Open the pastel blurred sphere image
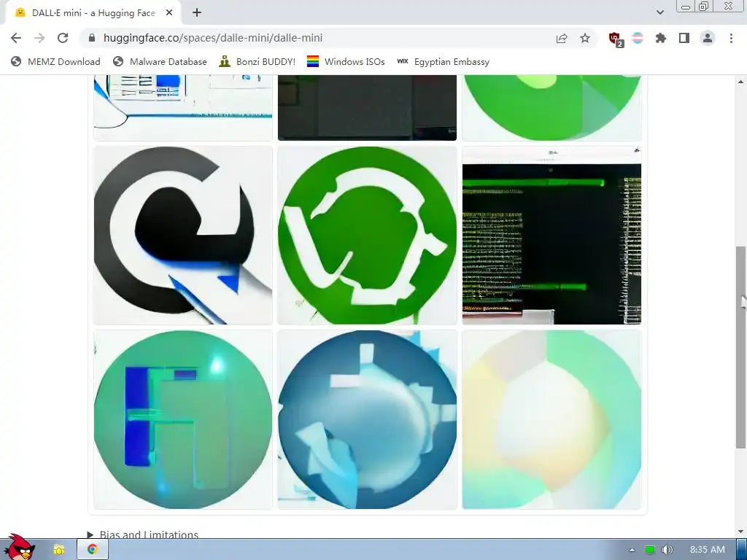747x560 pixels. click(x=551, y=419)
